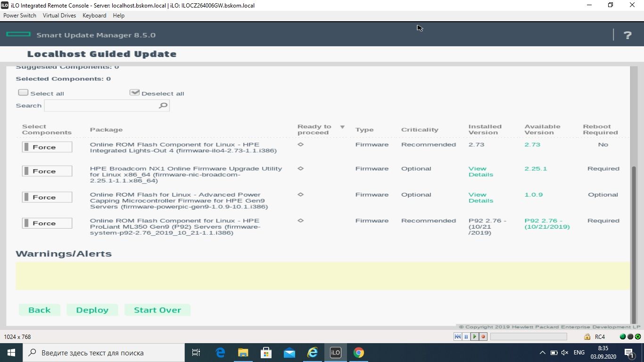Image resolution: width=644 pixels, height=362 pixels.
Task: Open Google Chrome from the taskbar
Action: 359,353
